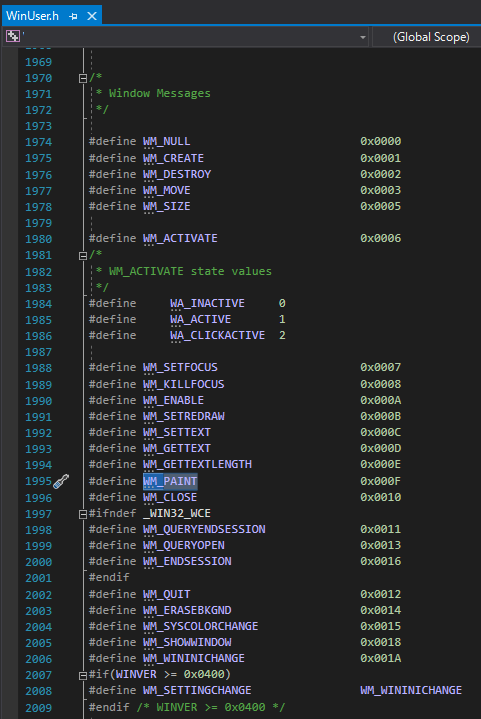Click the WM_WININICHANGE value on line 2008

411,690
